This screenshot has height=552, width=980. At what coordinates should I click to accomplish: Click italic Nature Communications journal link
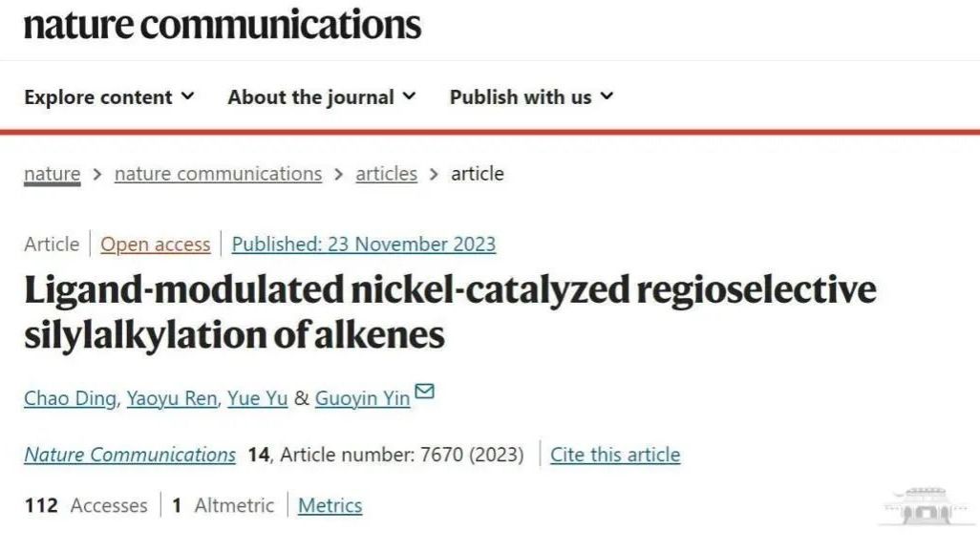(x=130, y=455)
